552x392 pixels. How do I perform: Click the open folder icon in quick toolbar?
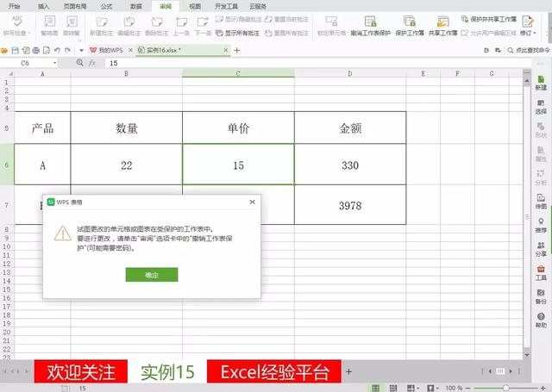[x=4, y=51]
